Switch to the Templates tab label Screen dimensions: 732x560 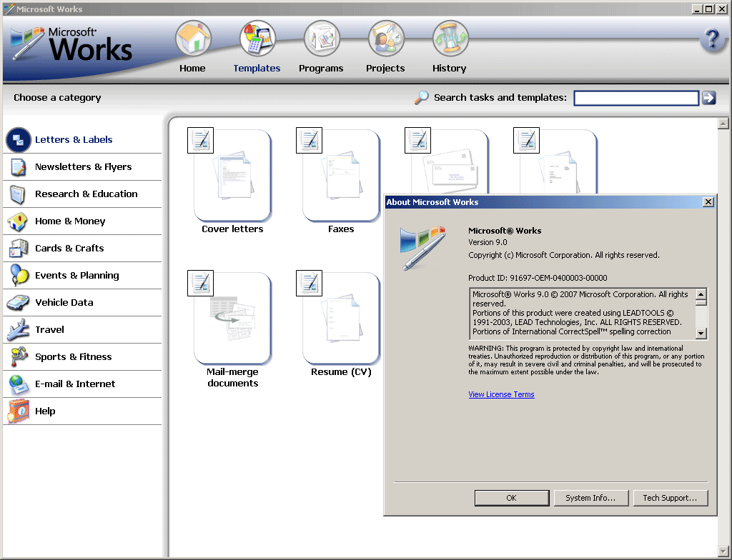(257, 68)
